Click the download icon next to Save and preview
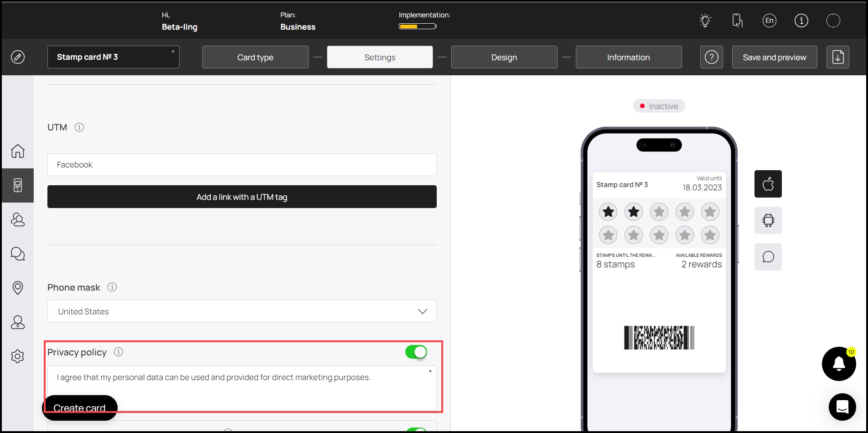The image size is (868, 433). click(838, 57)
